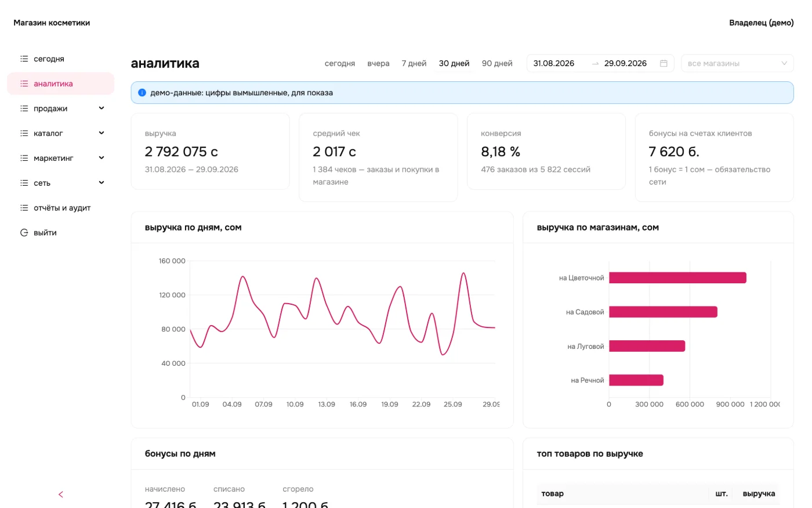Click the на Луговой revenue bar
812x508 pixels.
647,346
